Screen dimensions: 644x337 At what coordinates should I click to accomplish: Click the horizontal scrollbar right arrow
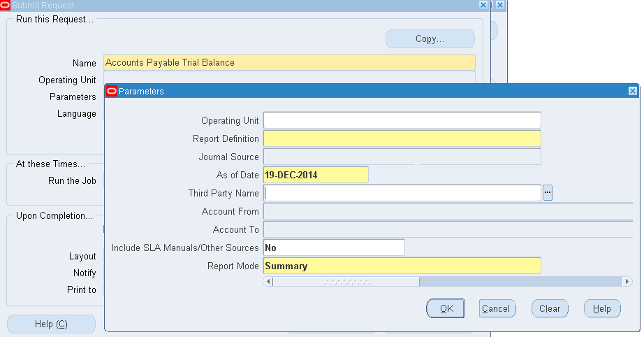[x=627, y=281]
